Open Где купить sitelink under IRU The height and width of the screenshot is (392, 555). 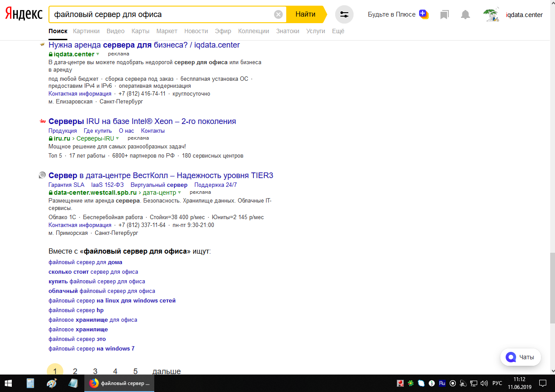coord(98,131)
